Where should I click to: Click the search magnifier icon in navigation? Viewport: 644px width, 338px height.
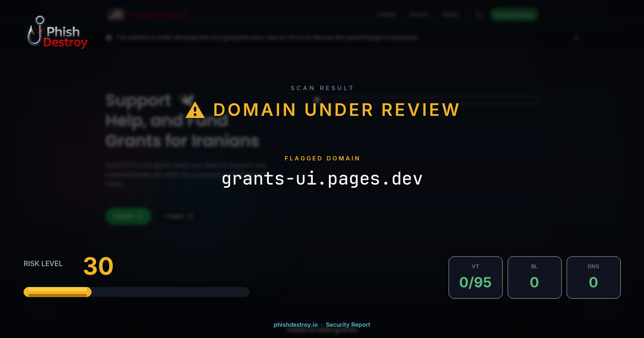click(478, 14)
